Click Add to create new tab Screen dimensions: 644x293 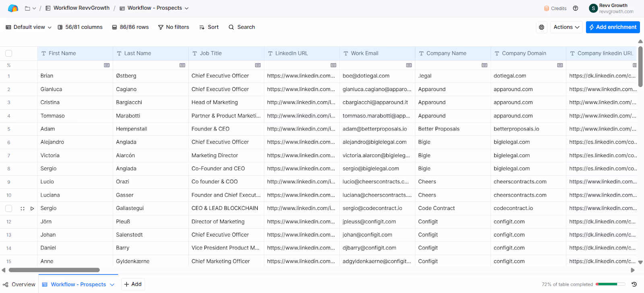coord(133,284)
